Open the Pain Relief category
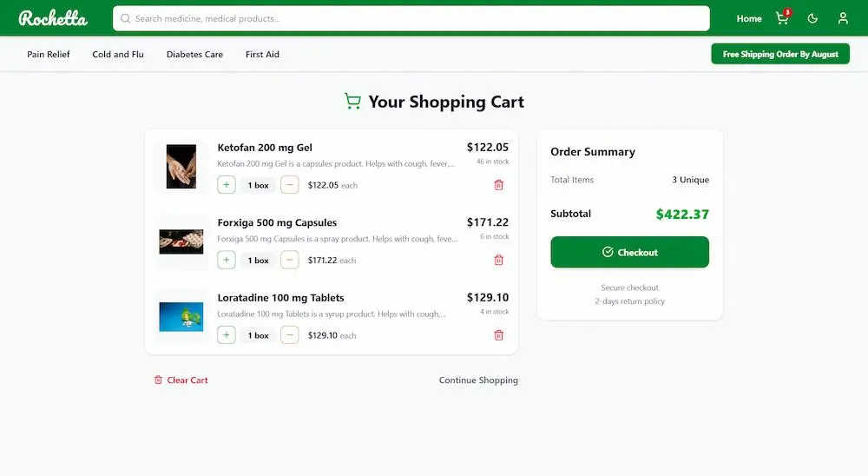This screenshot has width=868, height=476. tap(49, 55)
